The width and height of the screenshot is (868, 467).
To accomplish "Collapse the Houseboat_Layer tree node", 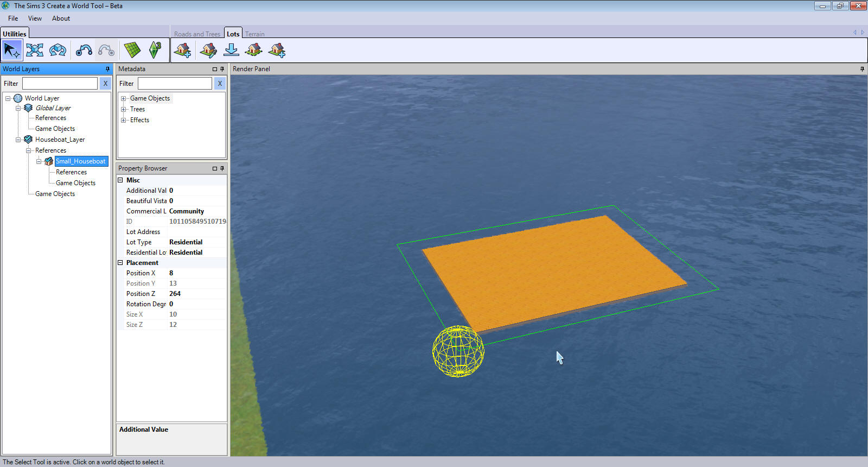I will 18,140.
